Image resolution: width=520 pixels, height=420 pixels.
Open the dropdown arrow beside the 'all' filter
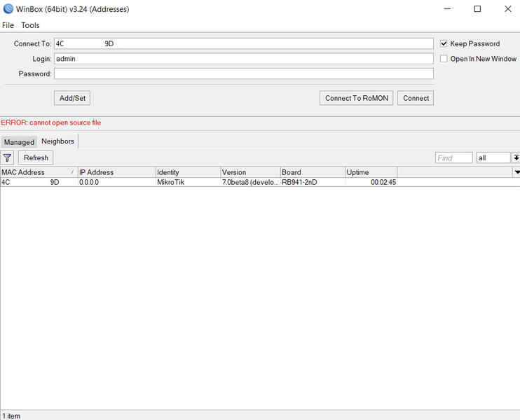click(516, 157)
